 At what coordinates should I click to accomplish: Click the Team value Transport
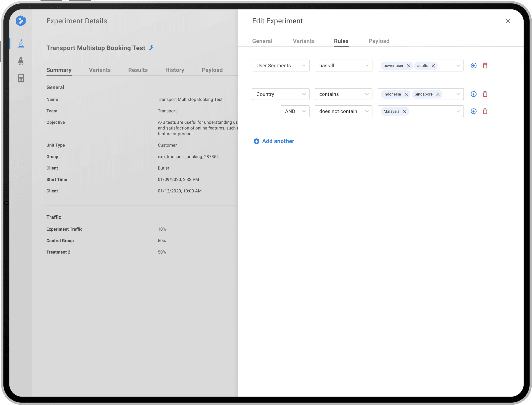167,111
